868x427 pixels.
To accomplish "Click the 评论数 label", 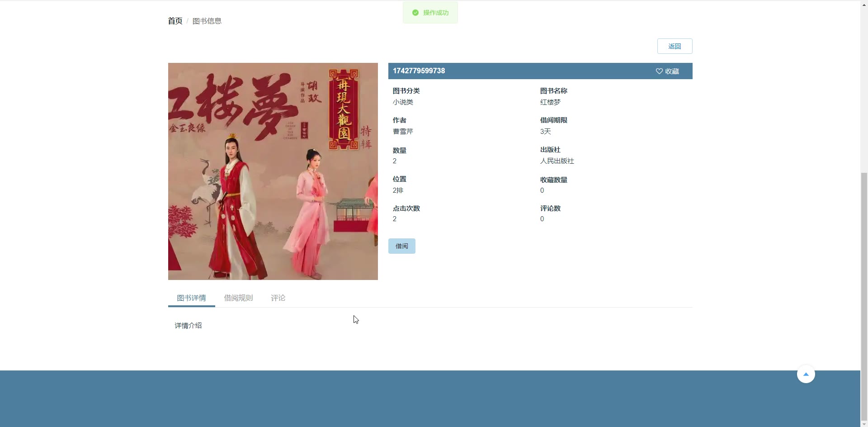I will [550, 209].
